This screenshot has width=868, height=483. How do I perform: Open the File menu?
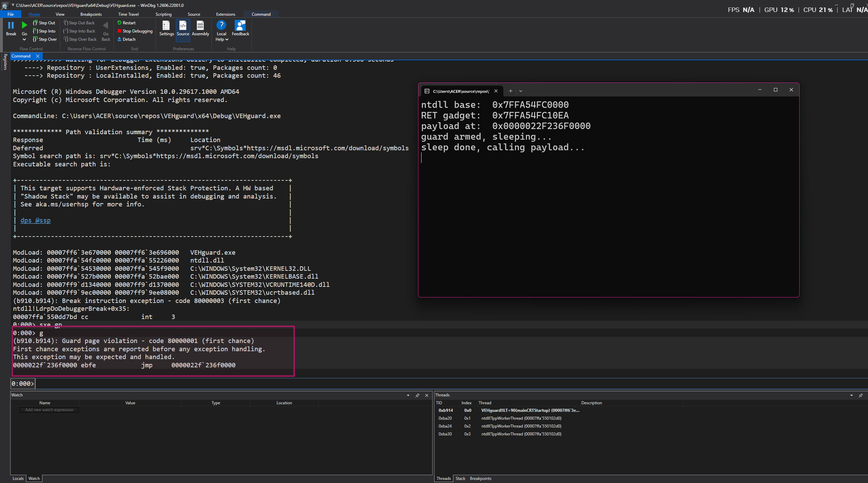pos(11,14)
